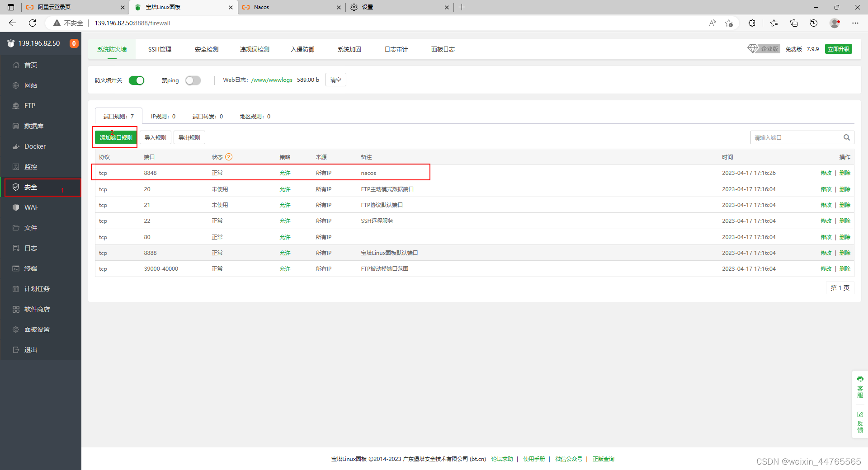
Task: Open the FTP sidebar item
Action: 41,106
